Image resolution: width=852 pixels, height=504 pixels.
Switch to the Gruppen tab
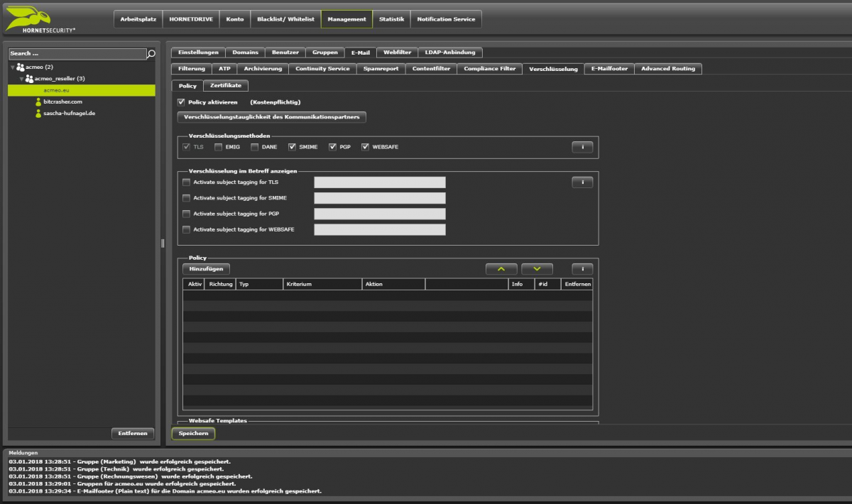[x=324, y=53]
